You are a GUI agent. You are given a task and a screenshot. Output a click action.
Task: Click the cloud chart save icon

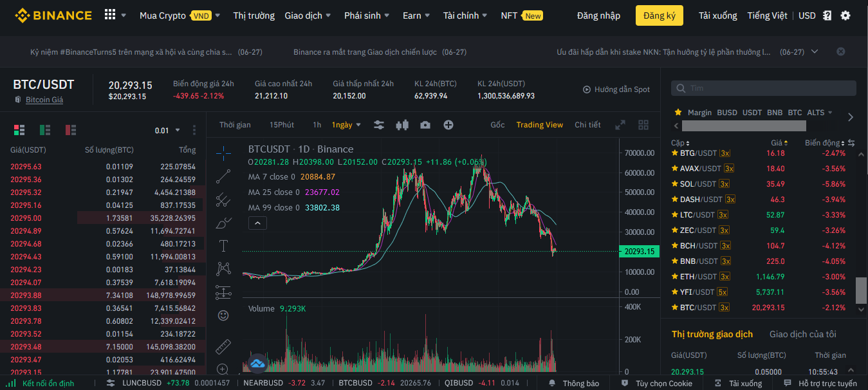(x=258, y=364)
